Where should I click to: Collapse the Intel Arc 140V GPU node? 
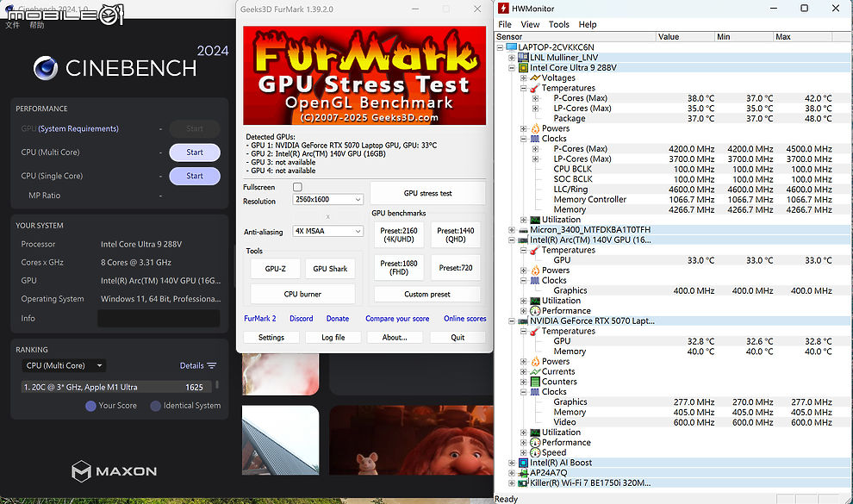(x=511, y=240)
